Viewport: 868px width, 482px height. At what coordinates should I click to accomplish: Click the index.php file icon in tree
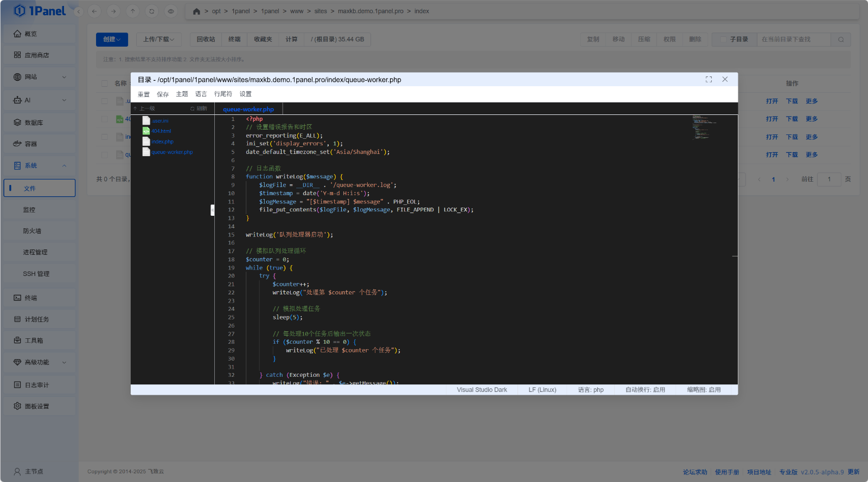pyautogui.click(x=146, y=142)
